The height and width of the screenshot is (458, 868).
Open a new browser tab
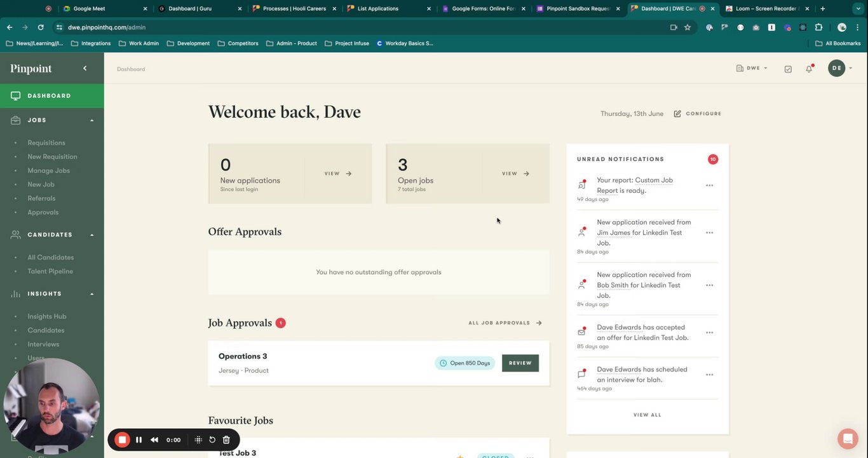[x=823, y=9]
